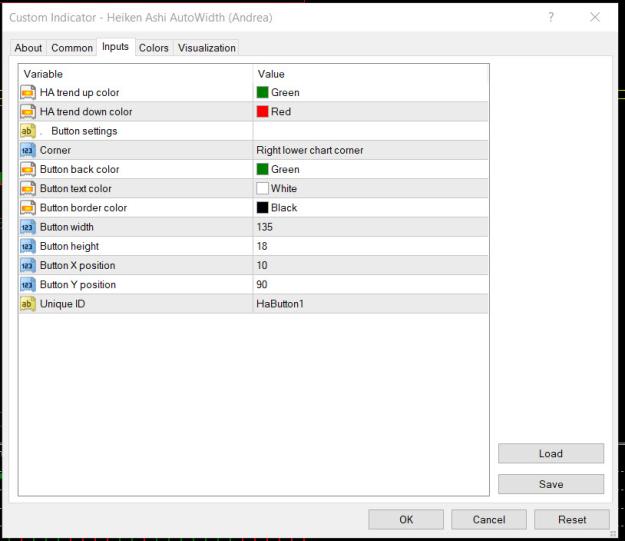Pick the green swatch for HA trend up color

262,92
